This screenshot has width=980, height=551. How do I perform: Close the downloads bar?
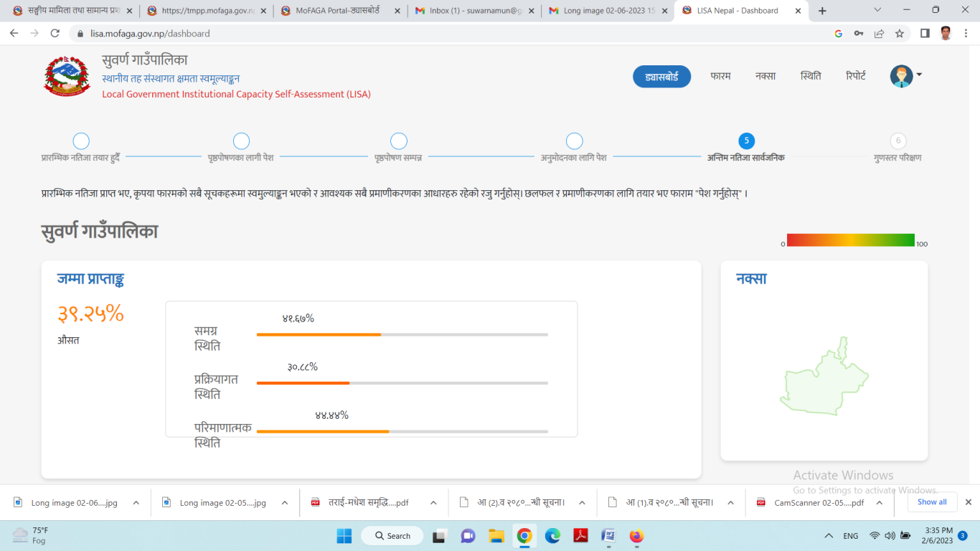pyautogui.click(x=968, y=502)
